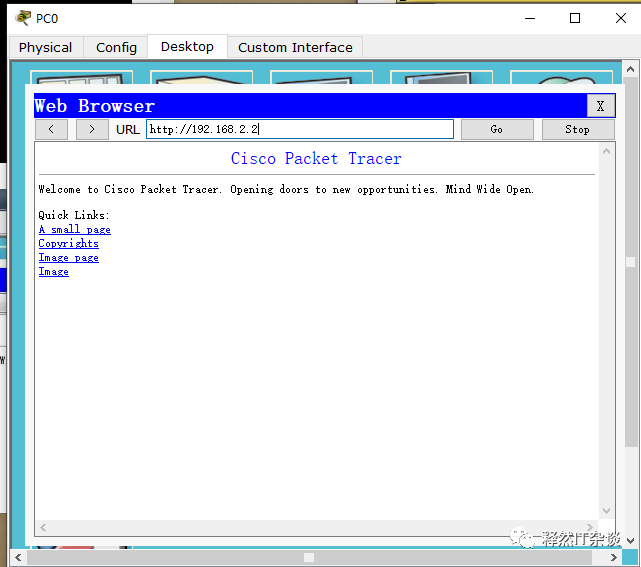
Task: Click the Stop button
Action: pos(577,129)
